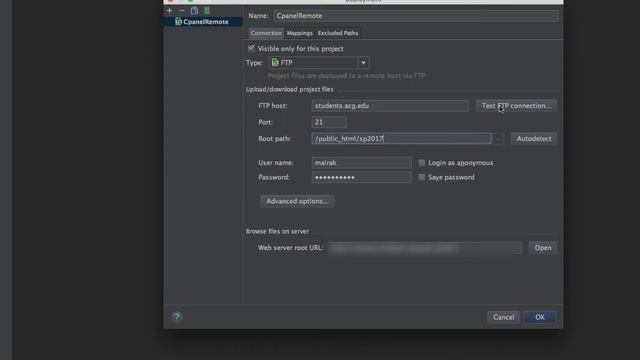Viewport: 640px width, 360px height.
Task: Confirm settings with OK button
Action: coord(540,317)
